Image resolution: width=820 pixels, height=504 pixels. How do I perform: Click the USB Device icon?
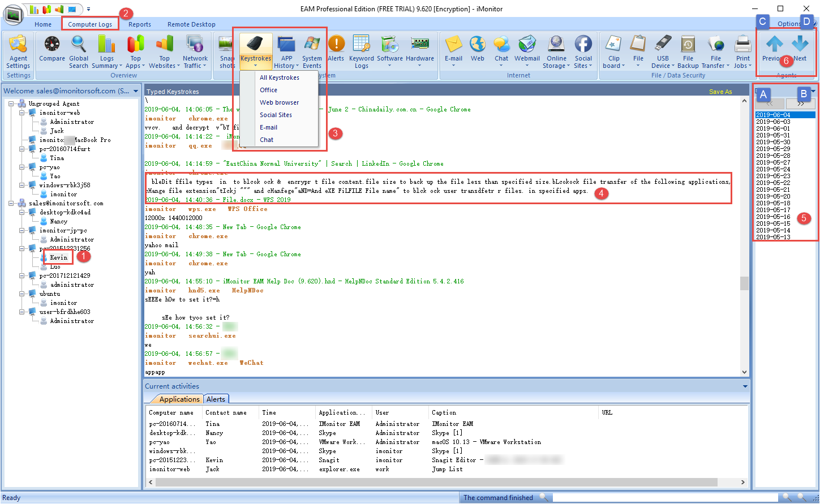click(663, 45)
